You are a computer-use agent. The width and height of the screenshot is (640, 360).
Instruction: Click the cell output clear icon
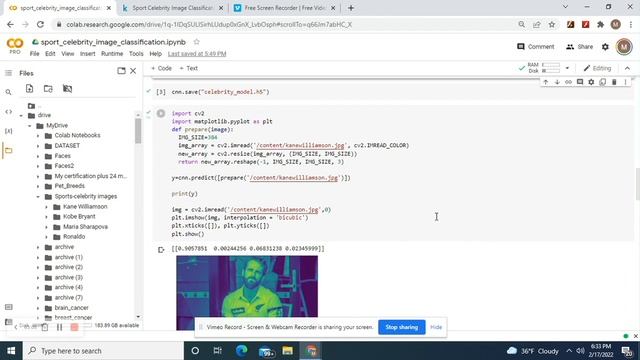tap(161, 250)
